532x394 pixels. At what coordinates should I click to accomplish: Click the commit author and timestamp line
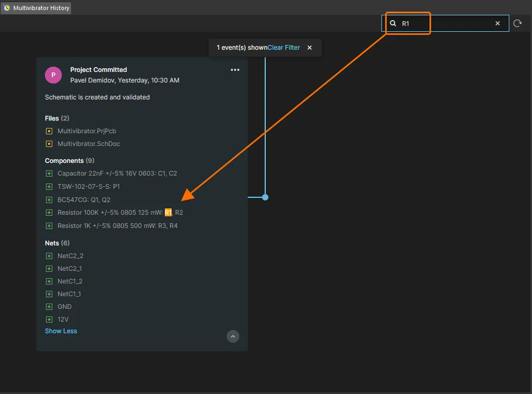pyautogui.click(x=125, y=80)
